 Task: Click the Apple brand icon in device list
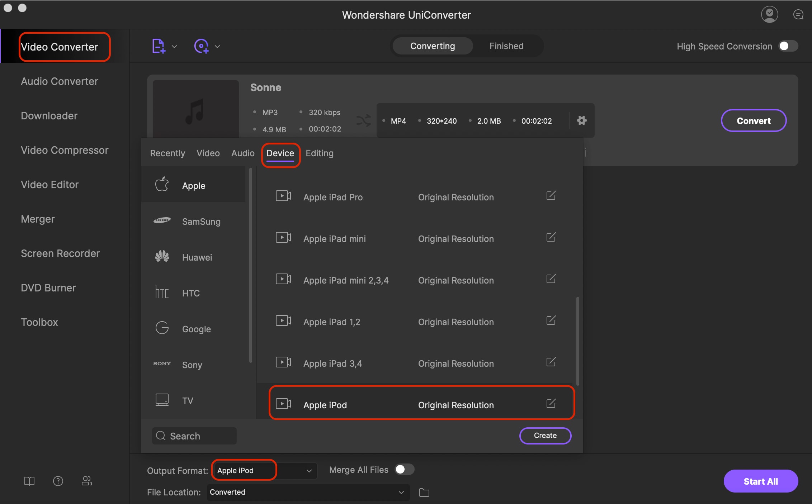(x=161, y=185)
